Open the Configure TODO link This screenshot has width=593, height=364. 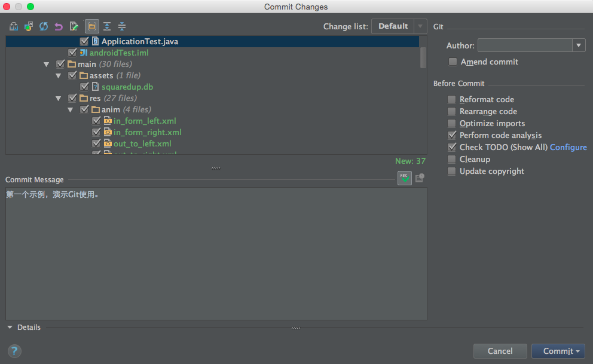568,147
